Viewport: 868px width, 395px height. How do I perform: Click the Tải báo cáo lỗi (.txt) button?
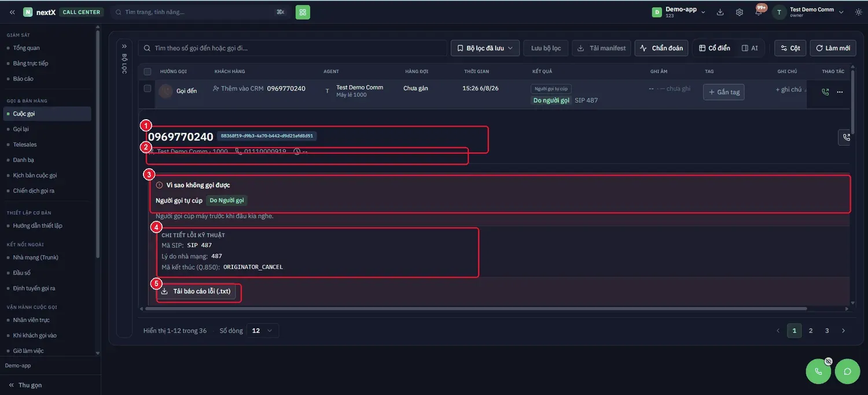(196, 291)
